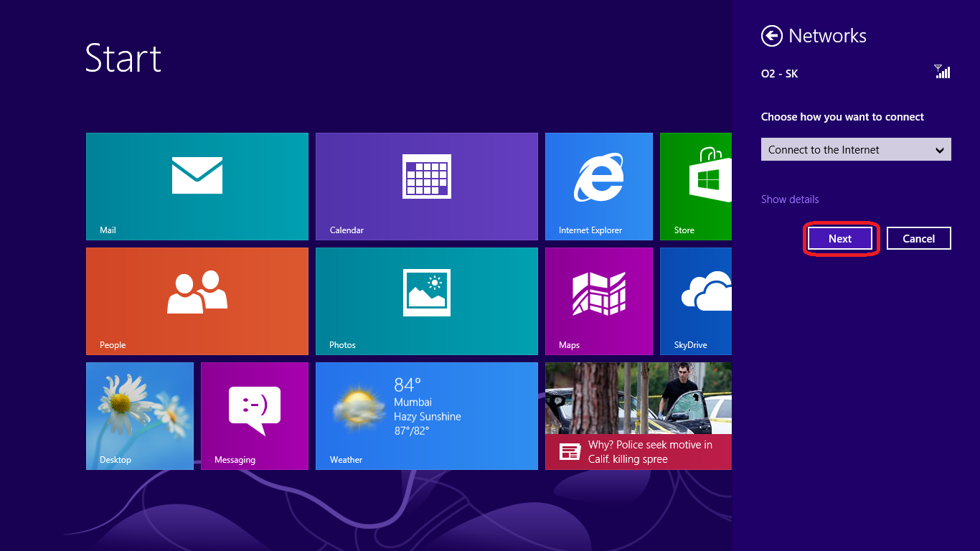Screen dimensions: 980x551
Task: Open the Calendar tile
Action: tap(426, 186)
